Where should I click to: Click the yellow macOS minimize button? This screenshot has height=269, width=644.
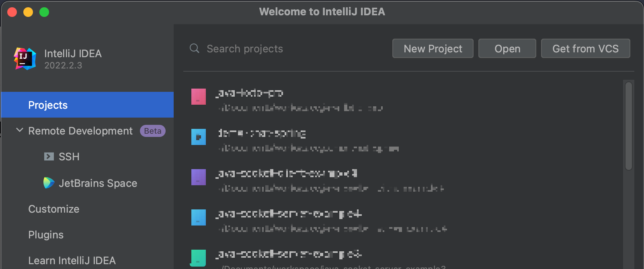tap(28, 12)
